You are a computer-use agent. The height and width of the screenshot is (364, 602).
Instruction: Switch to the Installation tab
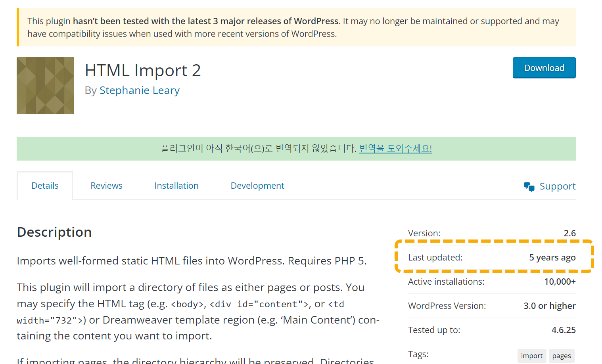[176, 185]
